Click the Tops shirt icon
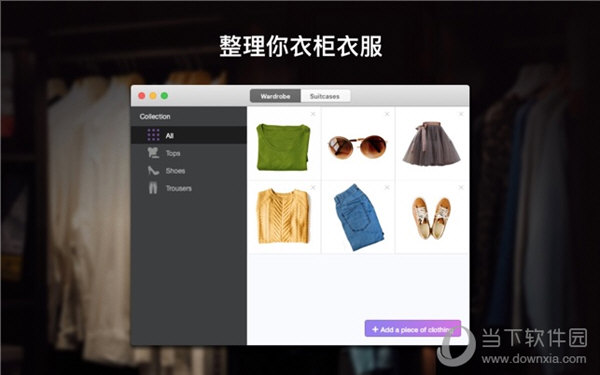 (153, 153)
